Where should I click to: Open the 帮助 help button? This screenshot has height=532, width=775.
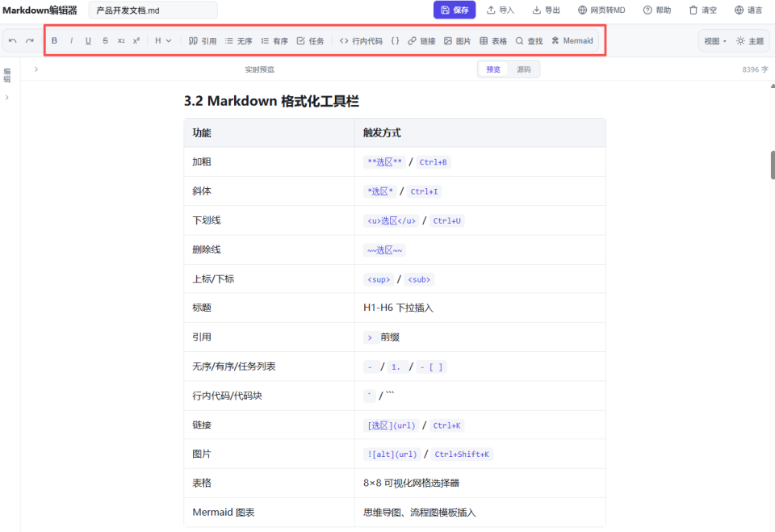(657, 10)
